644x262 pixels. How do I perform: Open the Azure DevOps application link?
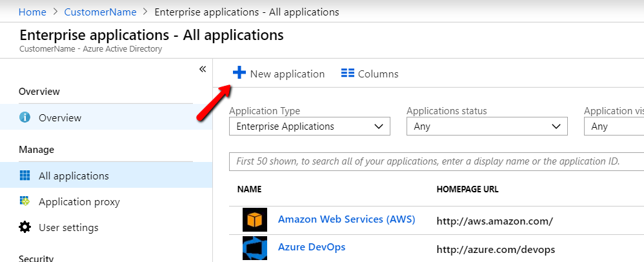tap(312, 247)
